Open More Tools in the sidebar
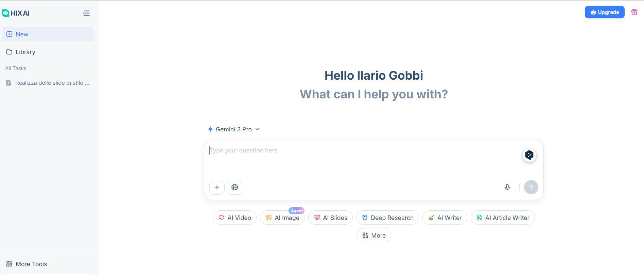This screenshot has width=644, height=275. [27, 264]
